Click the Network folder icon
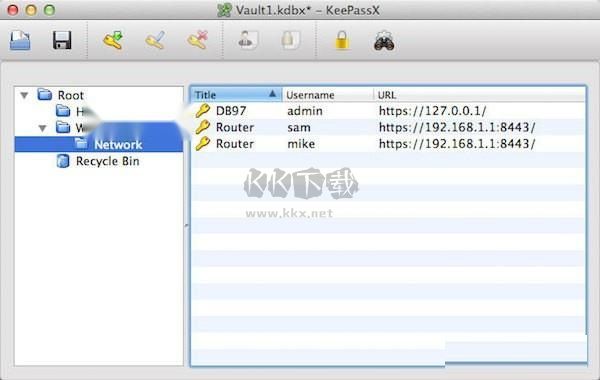The image size is (600, 380). click(81, 144)
